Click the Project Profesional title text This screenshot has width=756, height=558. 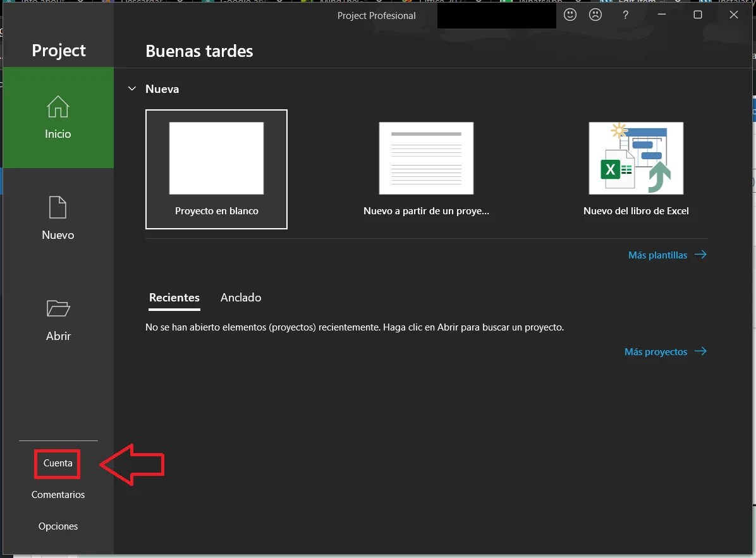[x=376, y=16]
